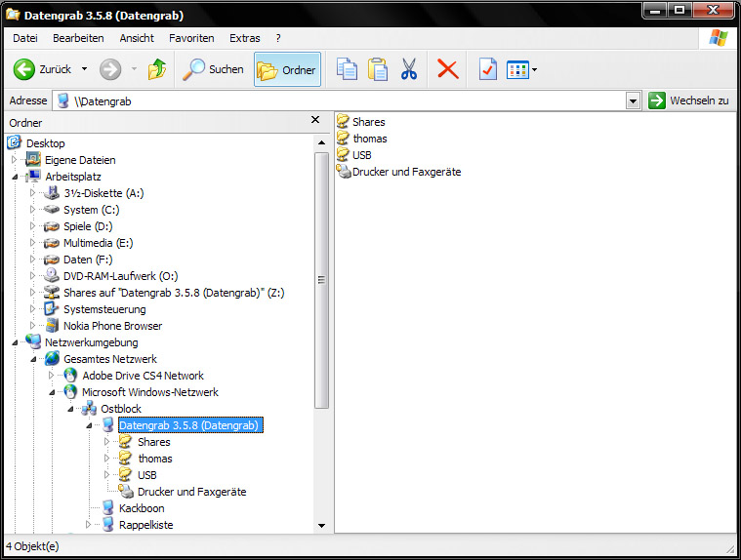
Task: Open Suchen search panel
Action: click(x=213, y=69)
